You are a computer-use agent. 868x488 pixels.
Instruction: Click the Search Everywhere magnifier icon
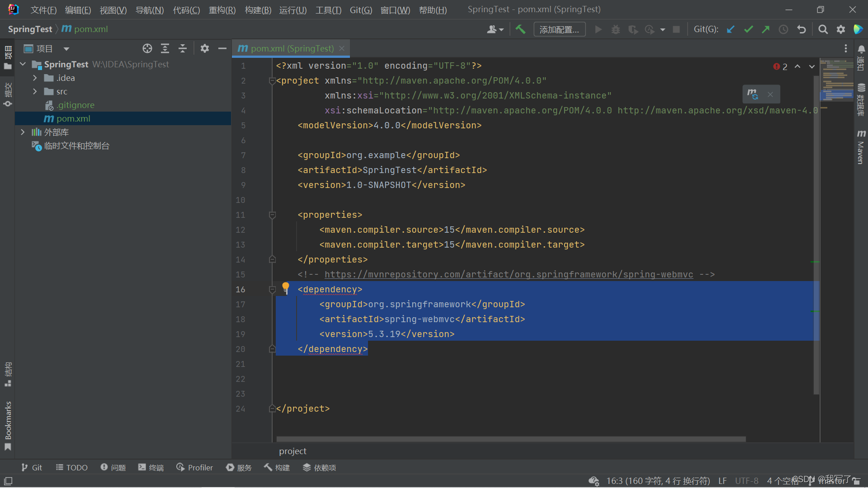(x=823, y=29)
